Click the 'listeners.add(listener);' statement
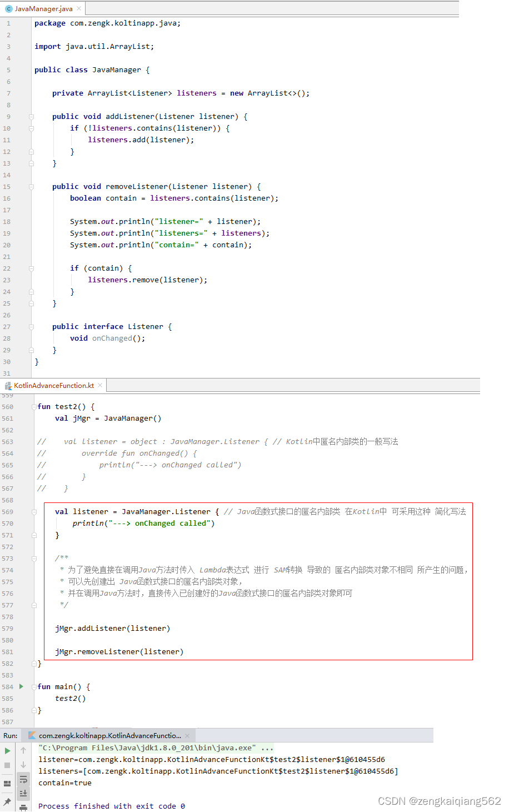The image size is (509, 812). pyautogui.click(x=141, y=140)
